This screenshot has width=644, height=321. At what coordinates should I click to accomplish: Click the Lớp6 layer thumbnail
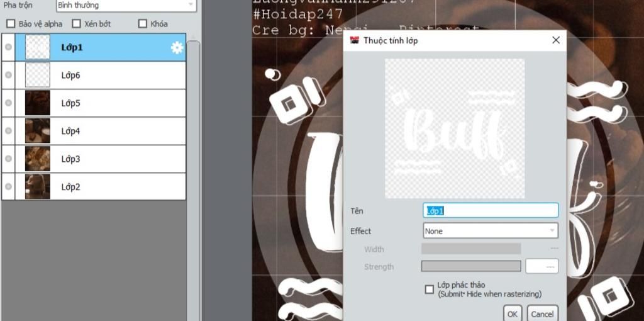pyautogui.click(x=38, y=76)
